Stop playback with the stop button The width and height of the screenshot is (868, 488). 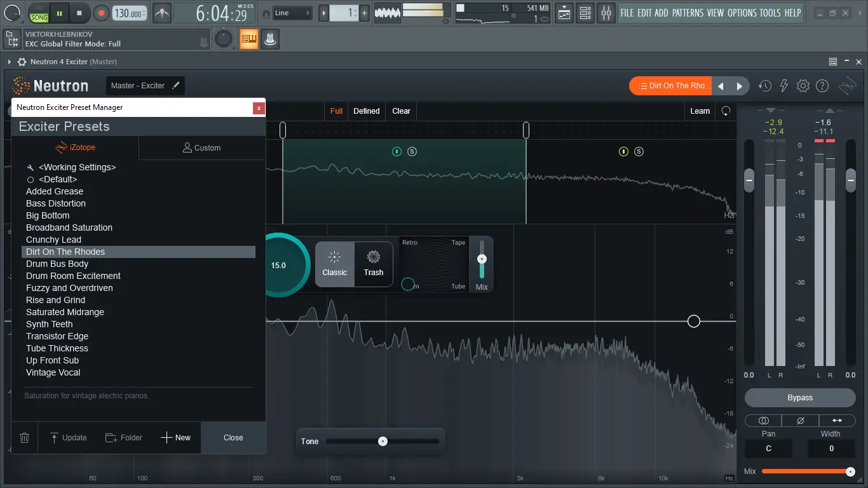pyautogui.click(x=79, y=13)
